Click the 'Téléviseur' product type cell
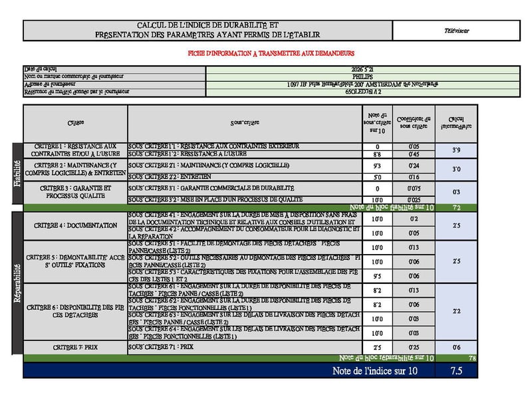The height and width of the screenshot is (399, 532). click(456, 31)
